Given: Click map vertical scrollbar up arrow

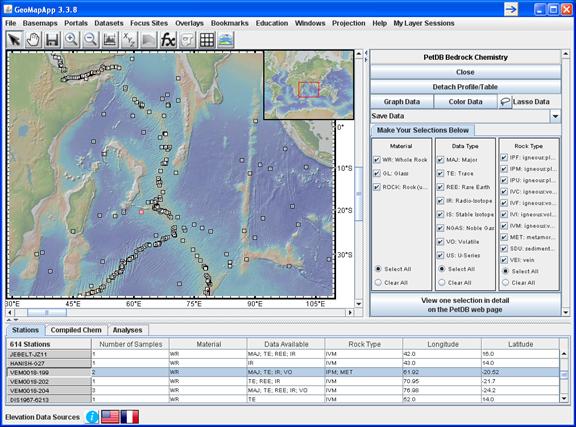Looking at the screenshot, I should (359, 54).
